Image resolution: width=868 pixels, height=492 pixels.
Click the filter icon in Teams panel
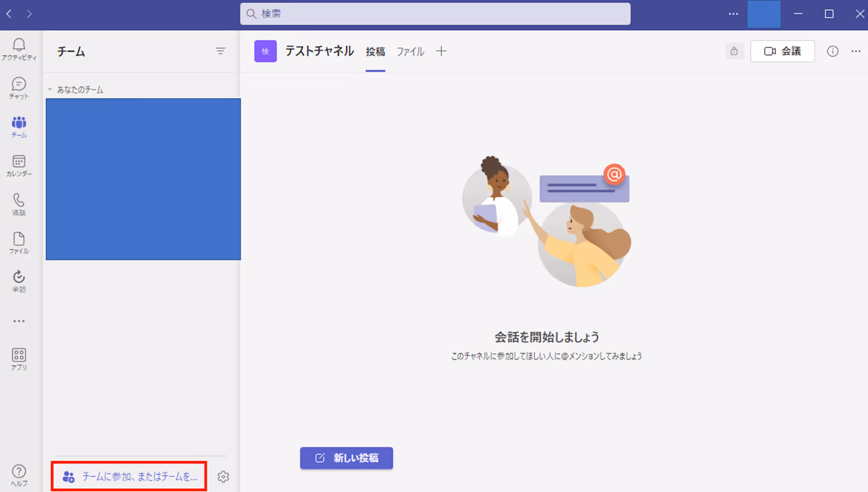tap(220, 51)
